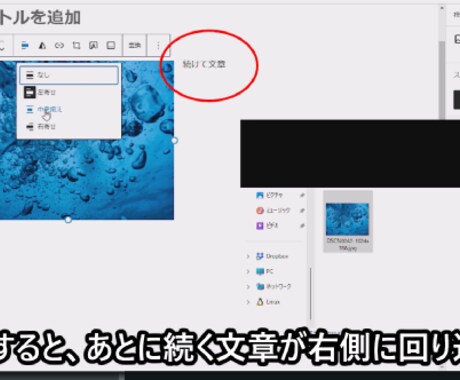460x380 pixels.
Task: Click the editor's vertical scrollbar thumb
Action: tap(442, 80)
